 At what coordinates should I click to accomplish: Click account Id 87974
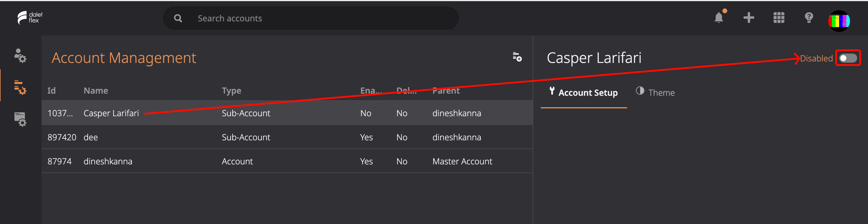59,161
